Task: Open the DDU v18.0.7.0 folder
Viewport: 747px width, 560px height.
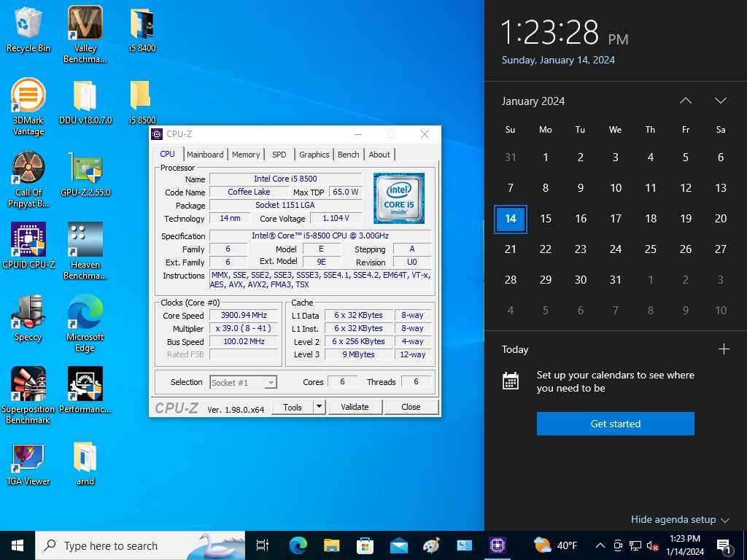Action: (85, 102)
